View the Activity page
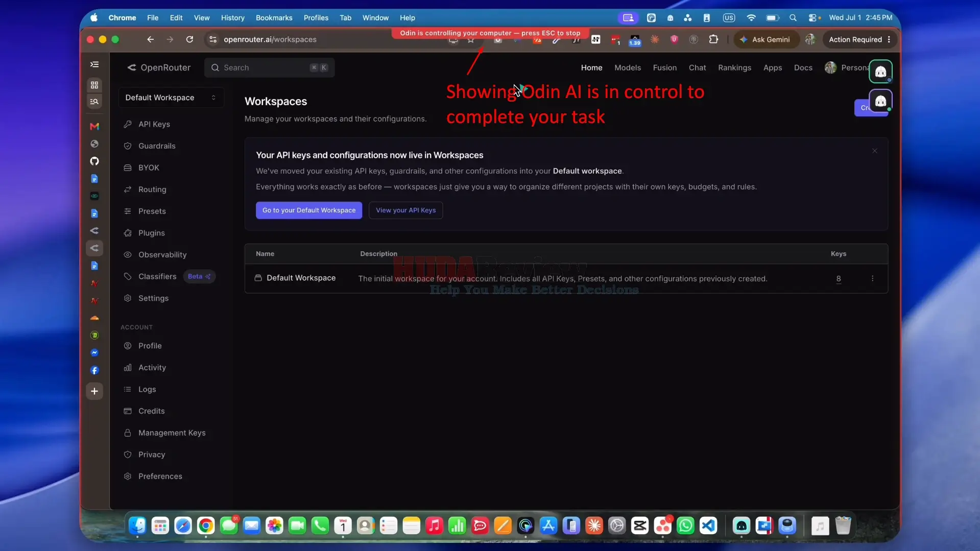This screenshot has height=551, width=980. [152, 368]
